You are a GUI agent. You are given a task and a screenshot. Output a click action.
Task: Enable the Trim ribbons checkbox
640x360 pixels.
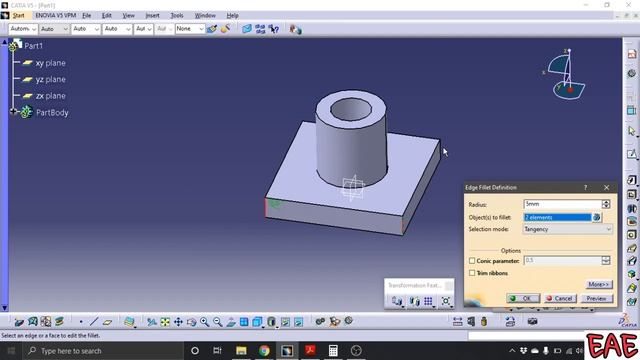pos(472,273)
